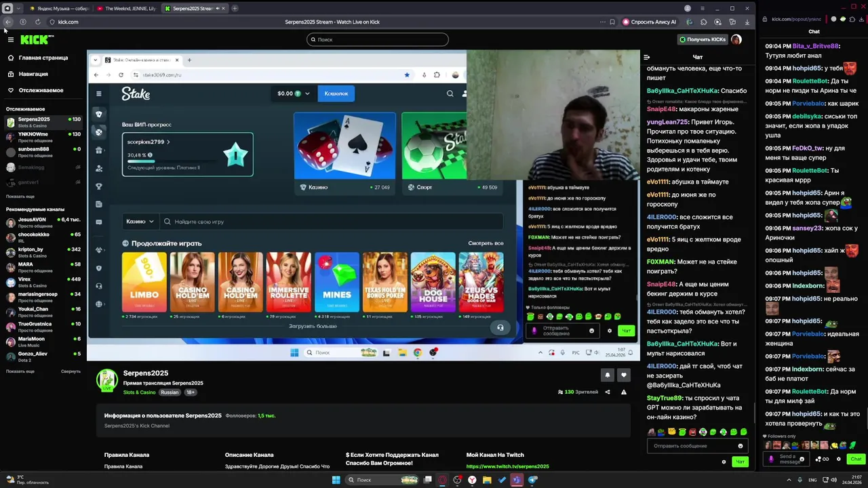Image resolution: width=868 pixels, height=488 pixels.
Task: Expand followed list with Показать еще
Action: click(x=20, y=197)
